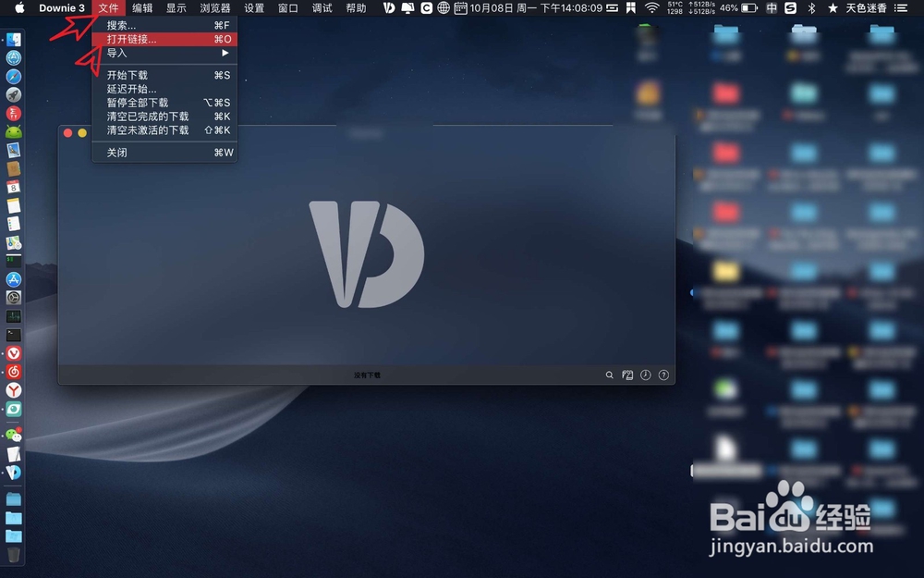924x578 pixels.
Task: Open Safari compass icon in Dock
Action: [x=14, y=76]
